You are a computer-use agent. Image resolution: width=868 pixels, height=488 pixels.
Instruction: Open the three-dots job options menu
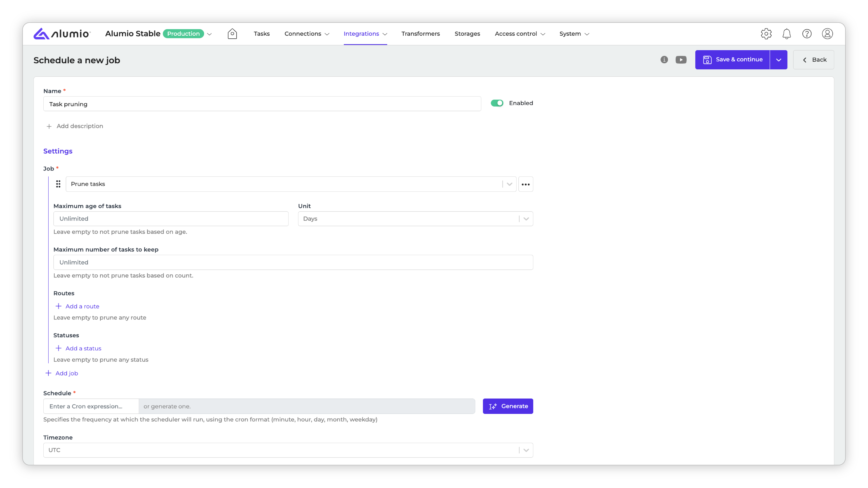pyautogui.click(x=525, y=184)
